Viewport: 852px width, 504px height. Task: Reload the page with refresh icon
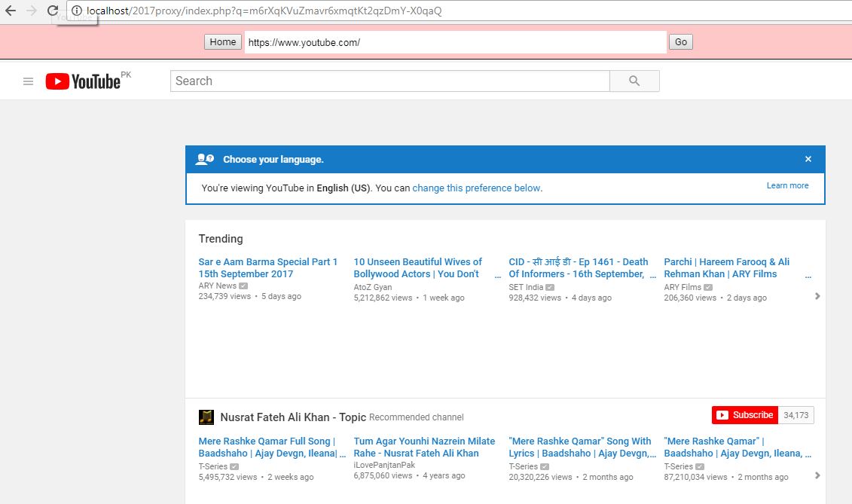click(x=53, y=11)
